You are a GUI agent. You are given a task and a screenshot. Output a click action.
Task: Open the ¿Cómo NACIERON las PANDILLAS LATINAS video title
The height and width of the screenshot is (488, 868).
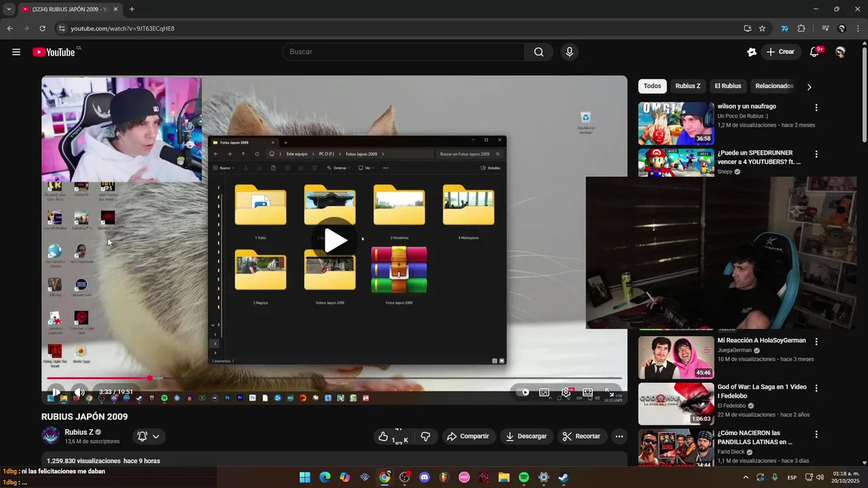tap(755, 437)
